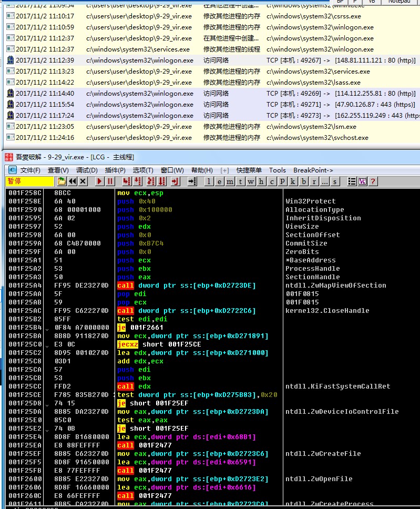The height and width of the screenshot is (509, 420).
Task: Run the program with red play icon
Action: tap(99, 181)
